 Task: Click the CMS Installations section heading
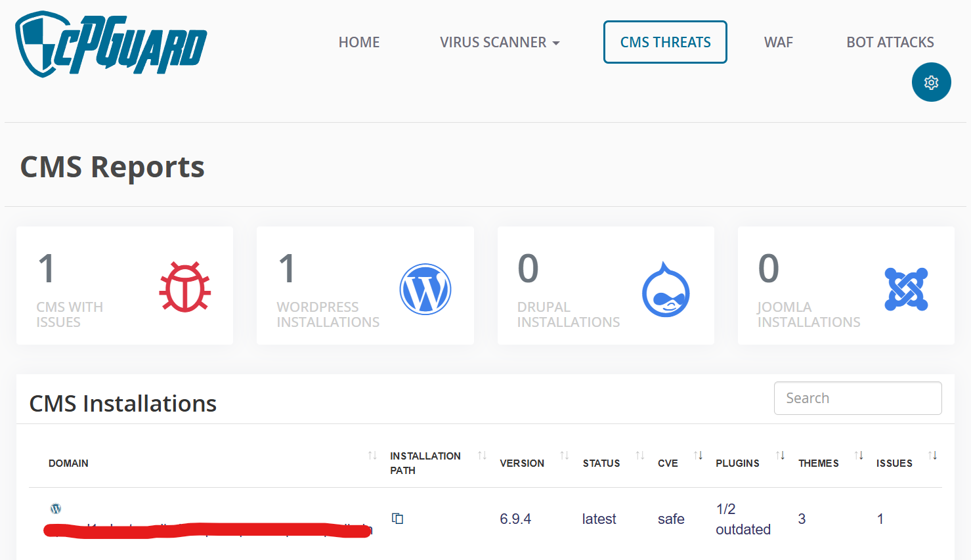point(123,403)
